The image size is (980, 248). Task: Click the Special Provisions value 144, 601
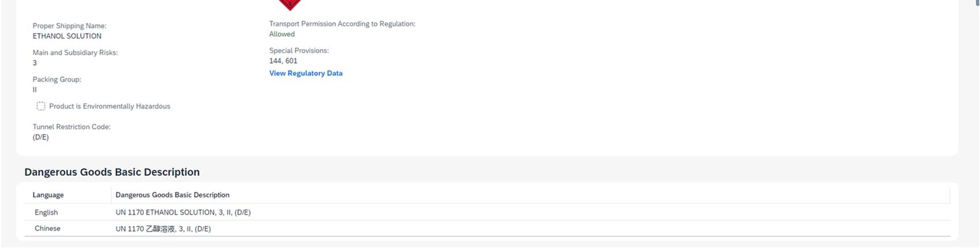[283, 61]
